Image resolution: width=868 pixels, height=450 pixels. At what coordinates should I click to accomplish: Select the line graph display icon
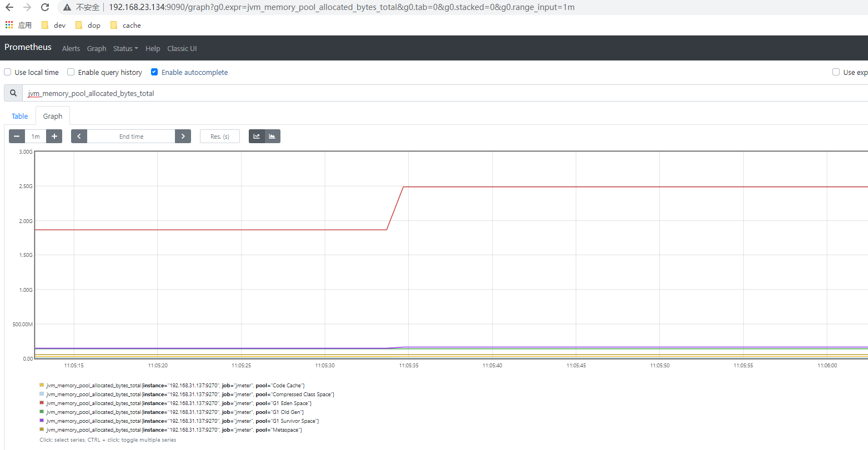[256, 136]
